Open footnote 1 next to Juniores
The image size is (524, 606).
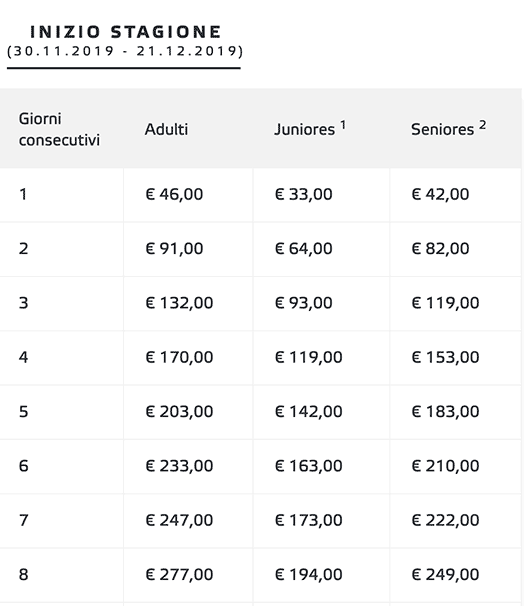(x=343, y=125)
